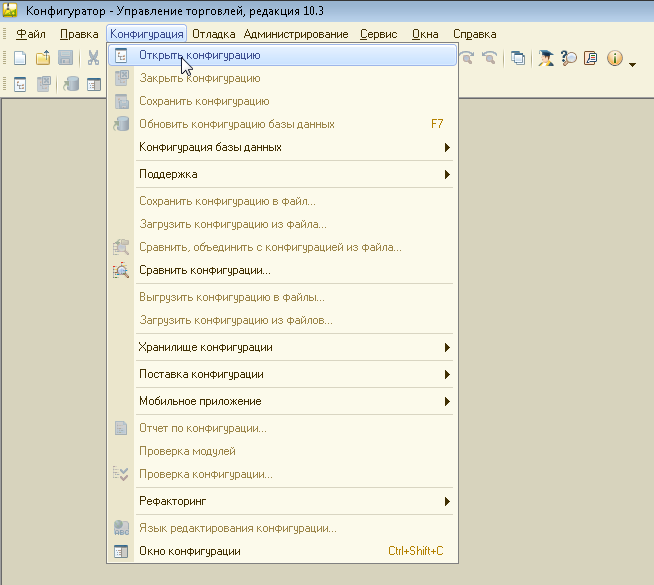Choose Загрузить конфигурацию из файла entry
Image resolution: width=654 pixels, height=585 pixels.
pos(282,224)
